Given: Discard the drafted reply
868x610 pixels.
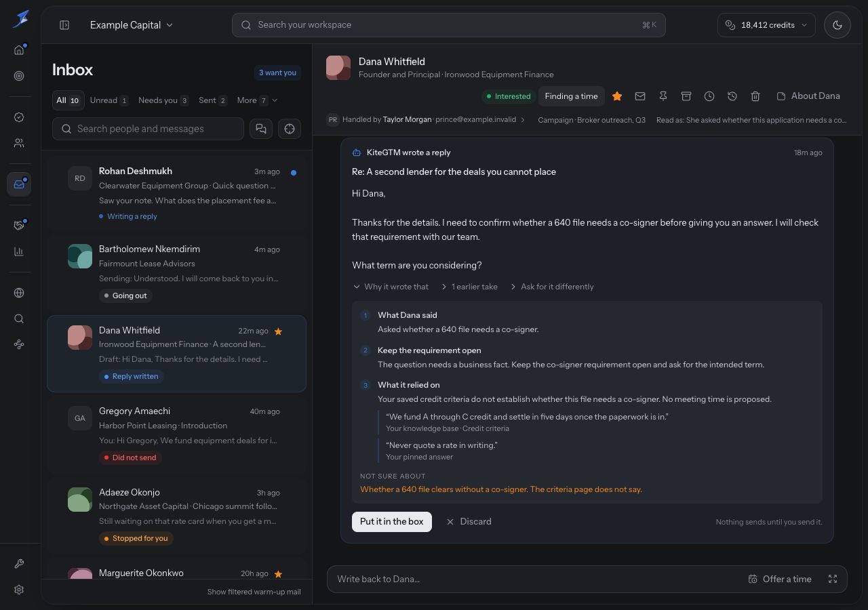Looking at the screenshot, I should (469, 522).
